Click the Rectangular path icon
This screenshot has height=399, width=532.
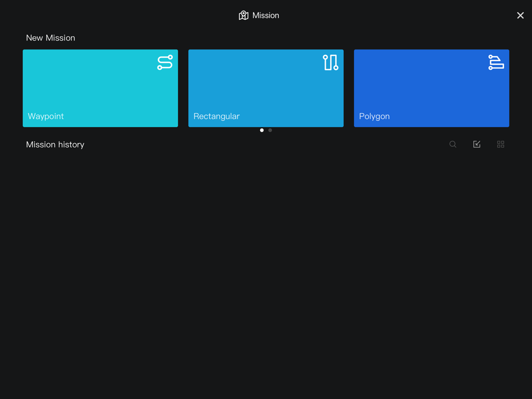(x=330, y=62)
